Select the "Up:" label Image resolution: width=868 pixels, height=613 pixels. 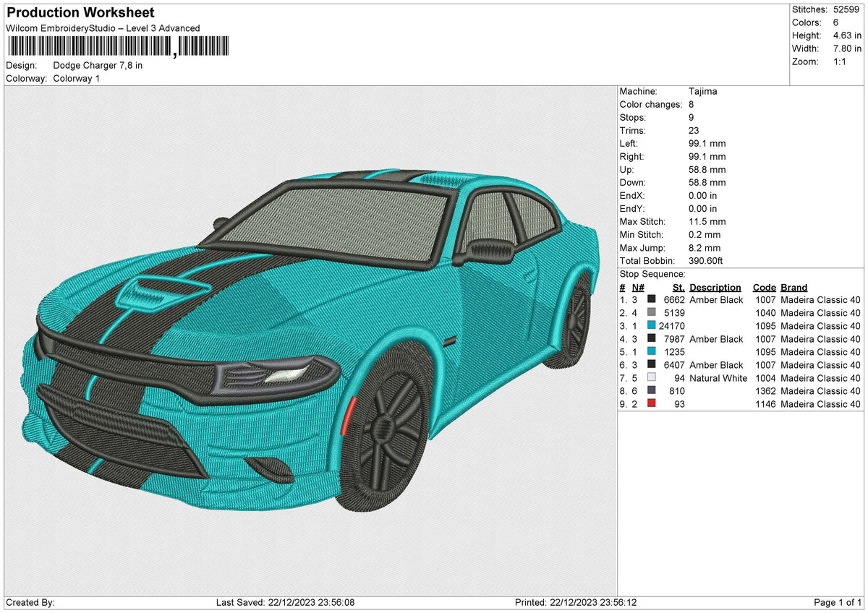627,170
